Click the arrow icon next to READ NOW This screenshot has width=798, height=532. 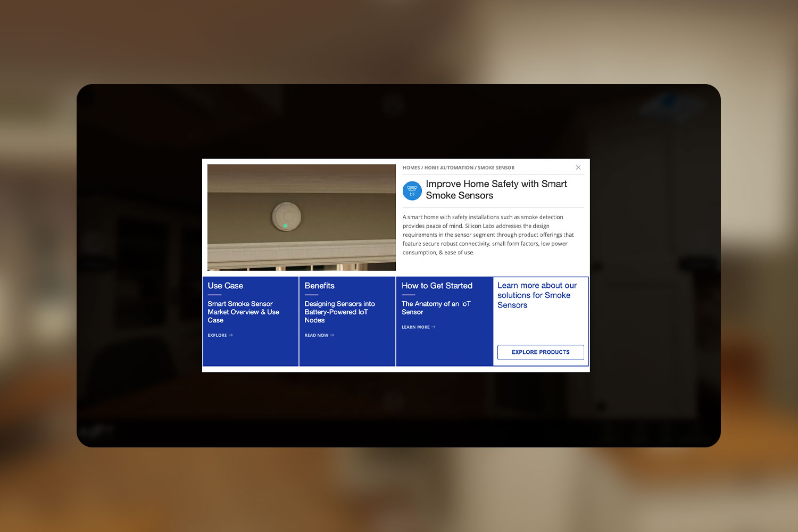pyautogui.click(x=332, y=335)
